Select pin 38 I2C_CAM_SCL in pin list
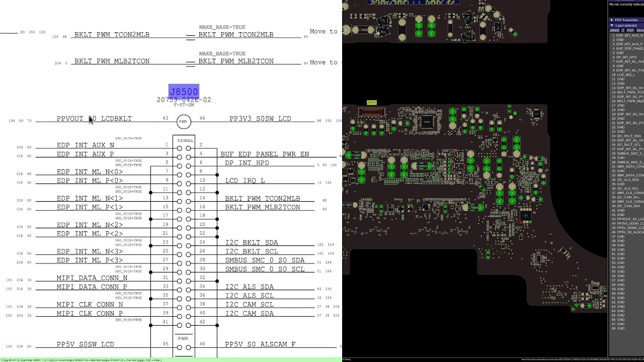This screenshot has width=644, height=362. pos(627,197)
